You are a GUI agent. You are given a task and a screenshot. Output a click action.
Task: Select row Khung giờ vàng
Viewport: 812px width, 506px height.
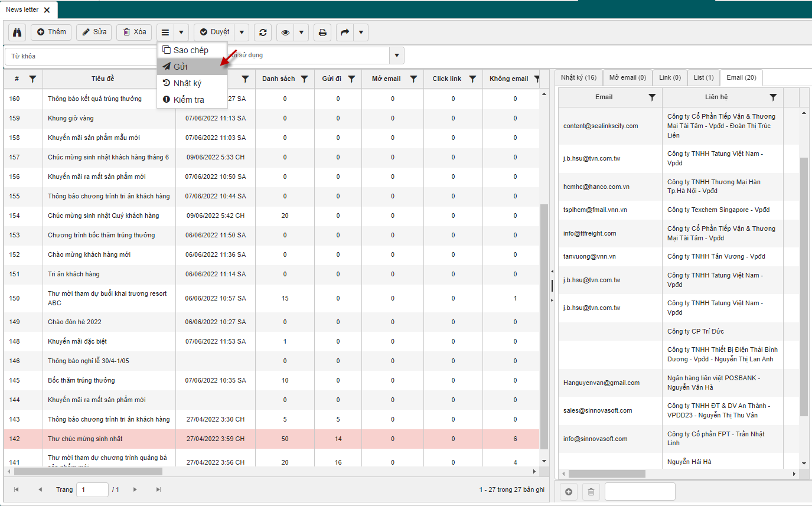tap(272, 118)
